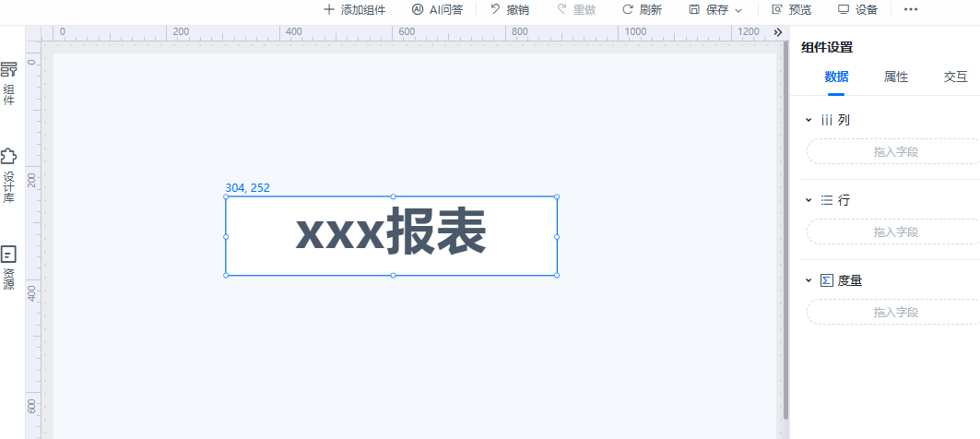
Task: Click the canvas vertical scrollbar
Action: [785, 231]
